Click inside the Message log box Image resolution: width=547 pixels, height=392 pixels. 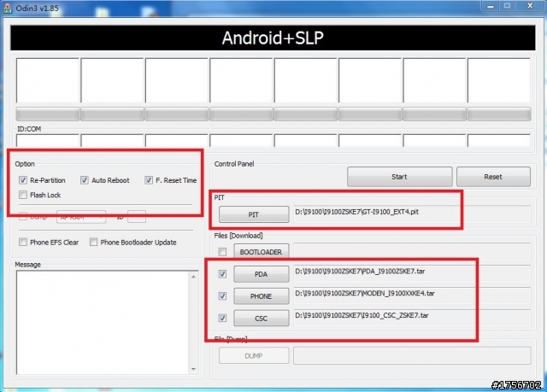coord(103,323)
